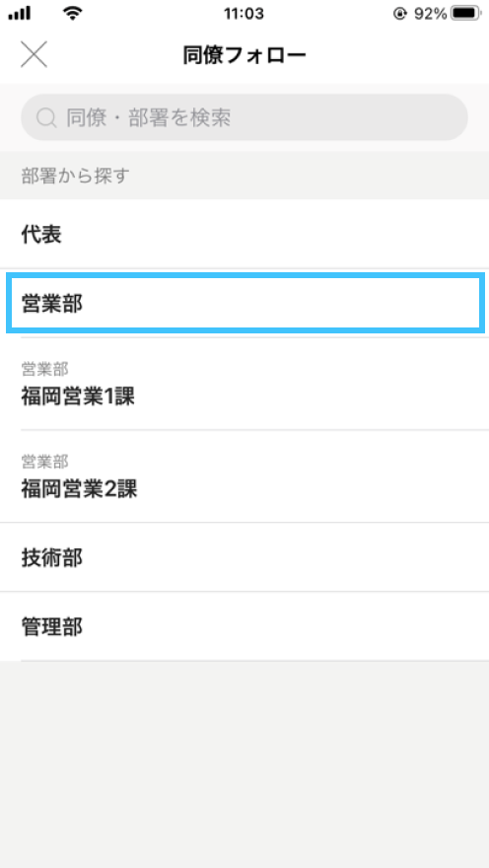Viewport: 489px width, 868px height.
Task: Tap small 営業部 label above 福岡営業2課
Action: (44, 461)
